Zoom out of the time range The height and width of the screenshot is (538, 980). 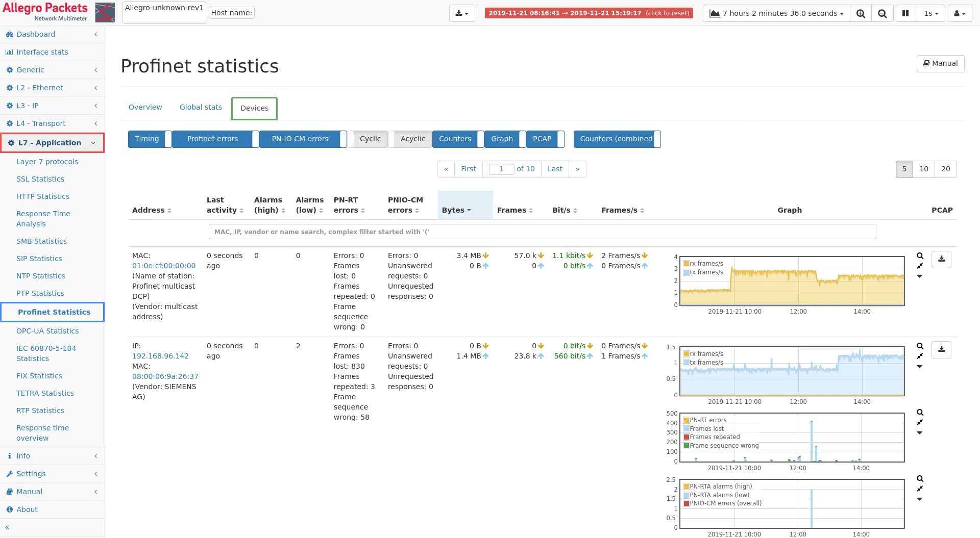[882, 13]
